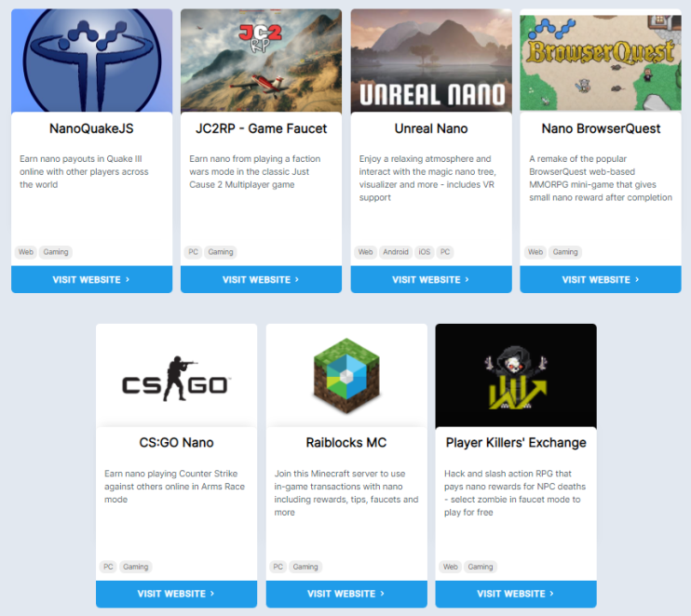Select the Unreal Nano card title
Image resolution: width=691 pixels, height=616 pixels.
pos(431,128)
